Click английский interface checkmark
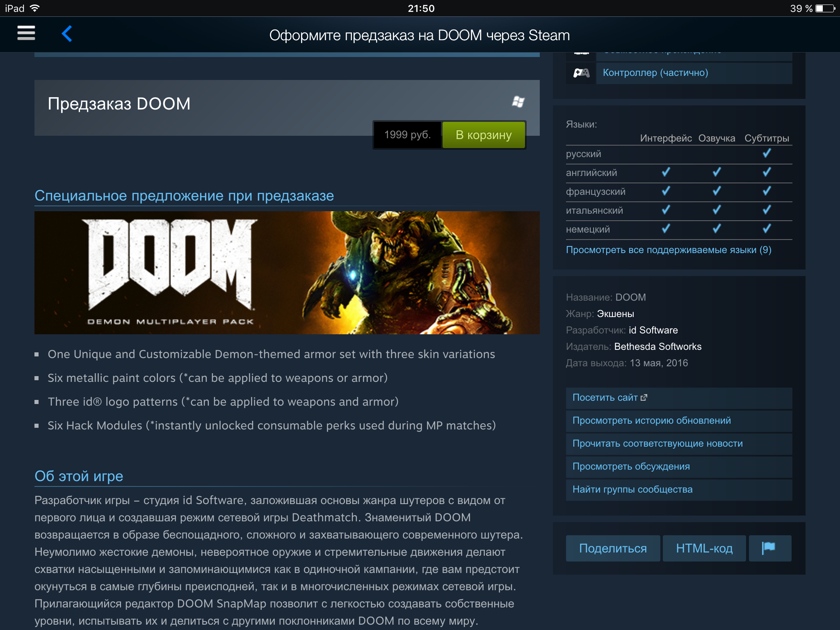 [x=666, y=172]
